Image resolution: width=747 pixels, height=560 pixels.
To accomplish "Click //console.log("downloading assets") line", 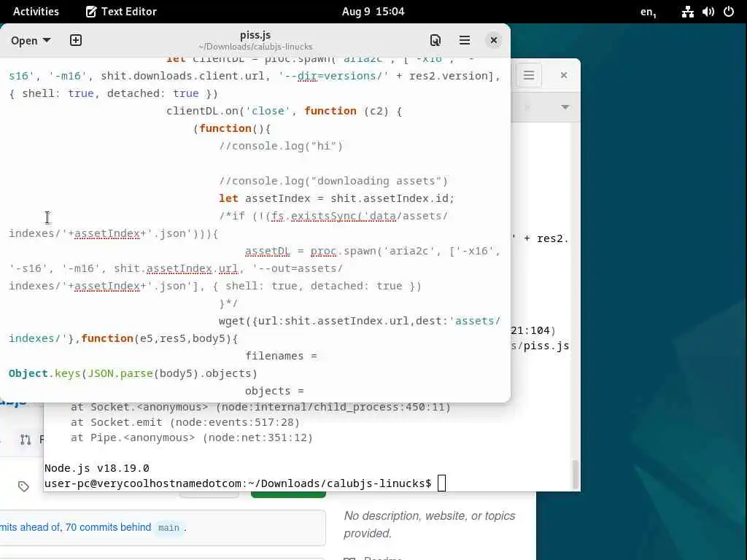I will click(x=333, y=181).
